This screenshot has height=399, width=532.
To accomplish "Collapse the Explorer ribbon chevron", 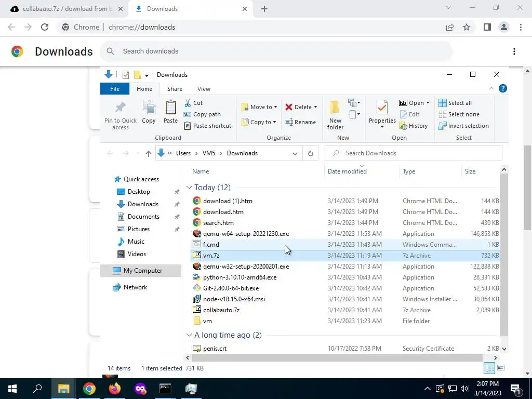I will [x=491, y=88].
